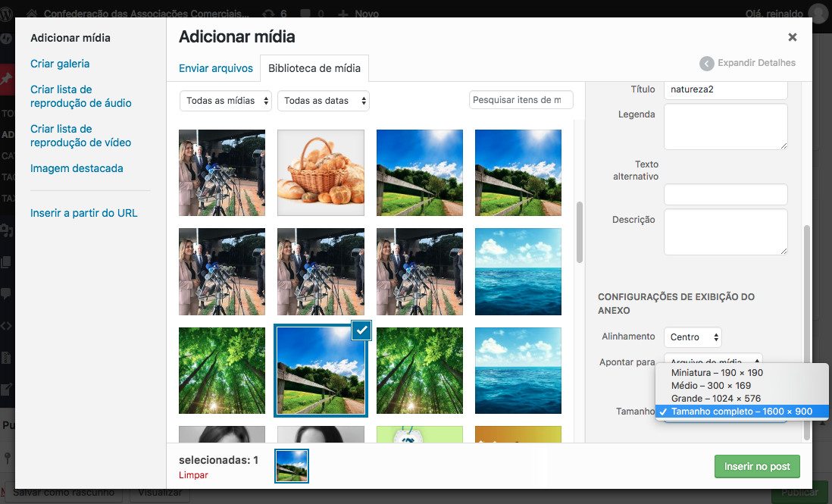Select the ocean thumbnail in third row
832x504 pixels.
[x=518, y=371]
